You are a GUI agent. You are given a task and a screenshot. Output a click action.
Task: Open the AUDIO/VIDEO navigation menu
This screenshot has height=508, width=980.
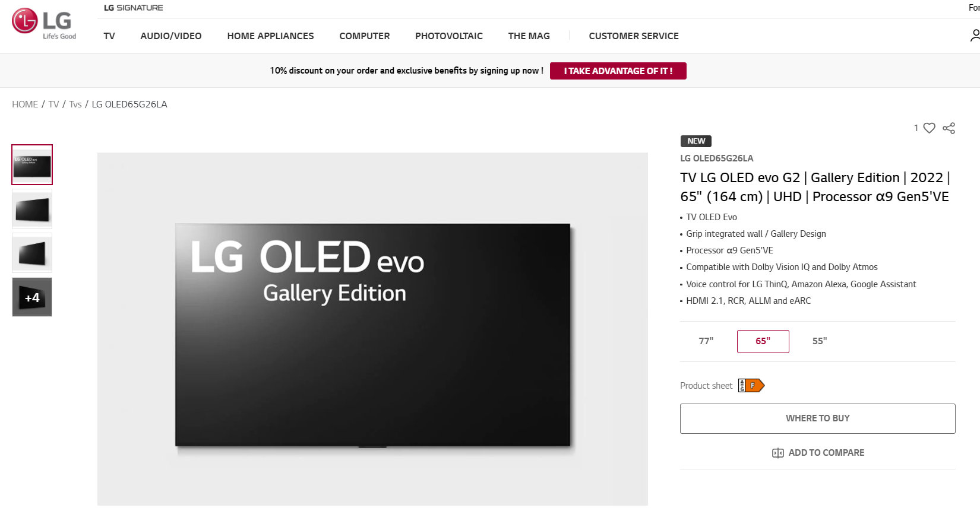(171, 36)
